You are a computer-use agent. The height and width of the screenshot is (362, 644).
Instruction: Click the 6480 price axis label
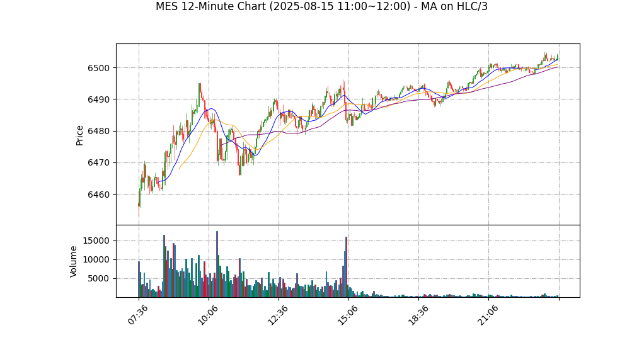tap(99, 132)
